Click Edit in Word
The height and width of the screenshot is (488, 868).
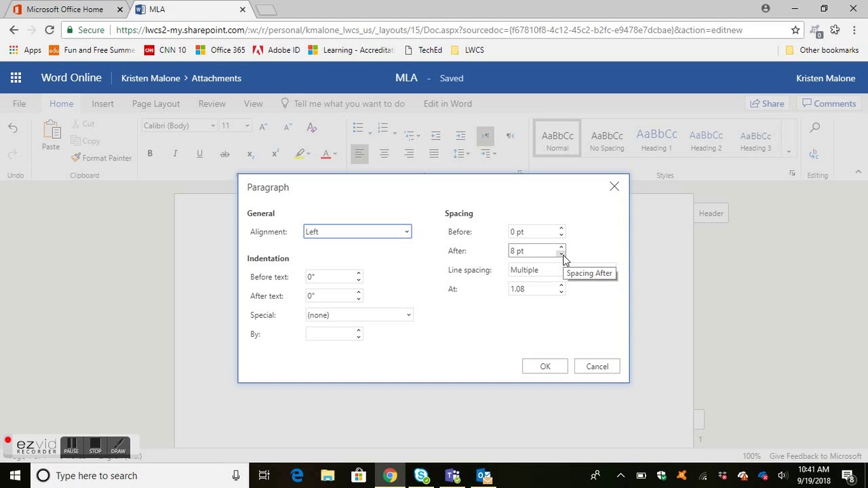(x=448, y=104)
